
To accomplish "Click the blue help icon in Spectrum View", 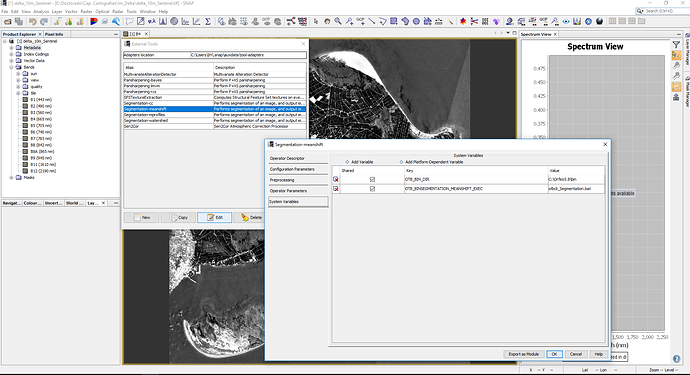I will click(x=676, y=359).
